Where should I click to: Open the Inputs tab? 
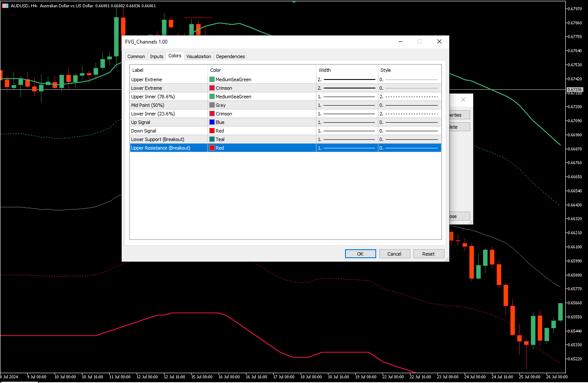tap(157, 56)
